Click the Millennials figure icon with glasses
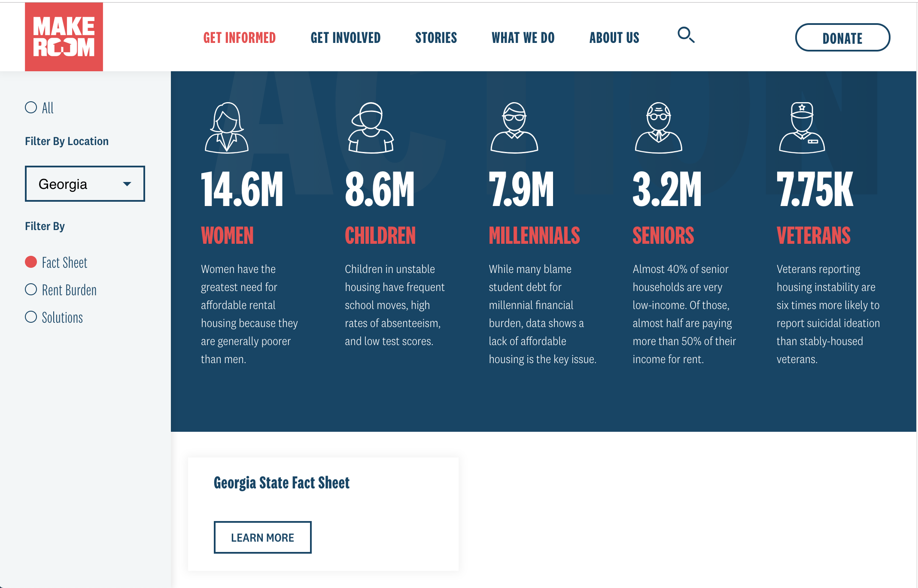 coord(514,127)
